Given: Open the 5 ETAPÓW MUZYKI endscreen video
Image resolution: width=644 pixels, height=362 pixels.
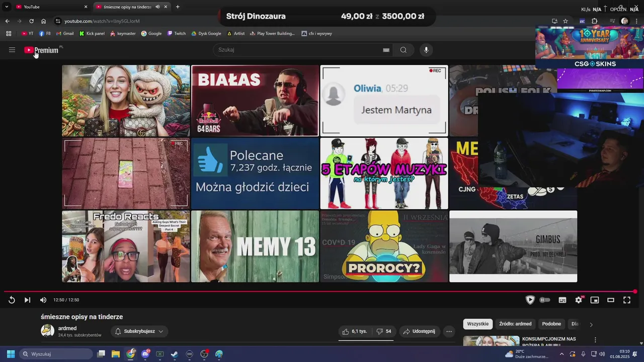Looking at the screenshot, I should [x=384, y=173].
